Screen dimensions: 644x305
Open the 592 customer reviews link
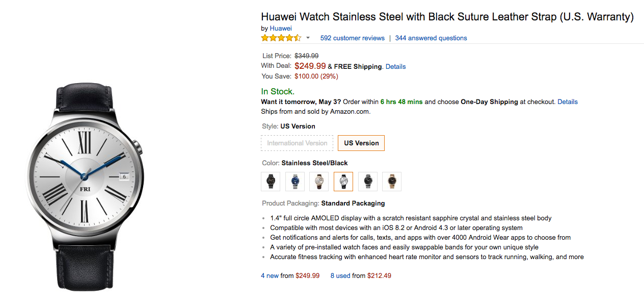tap(353, 38)
